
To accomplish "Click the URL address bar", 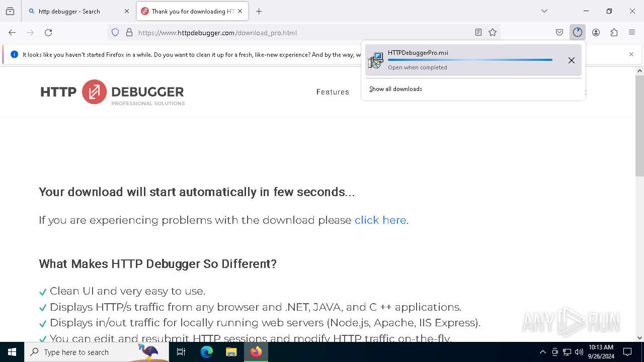I will click(304, 33).
